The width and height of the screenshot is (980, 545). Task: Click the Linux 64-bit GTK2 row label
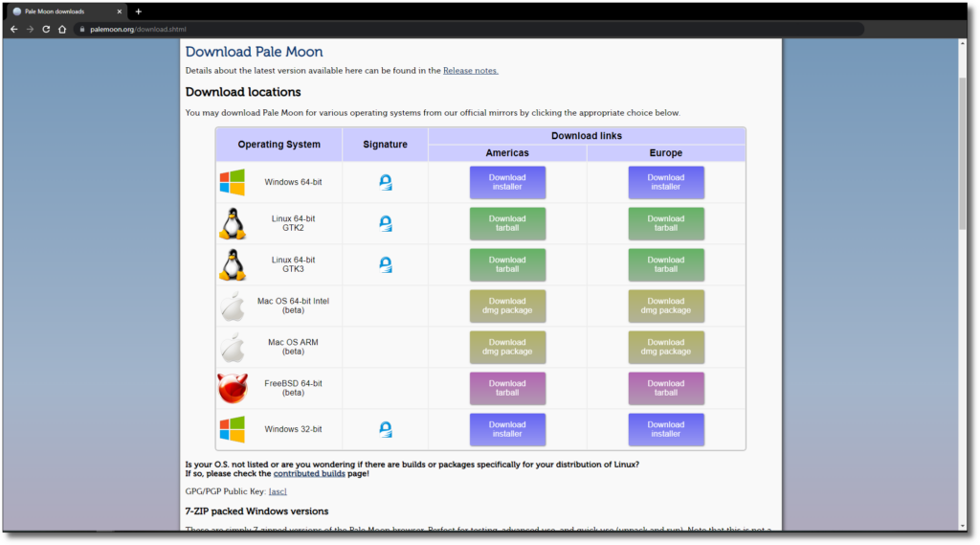[293, 223]
